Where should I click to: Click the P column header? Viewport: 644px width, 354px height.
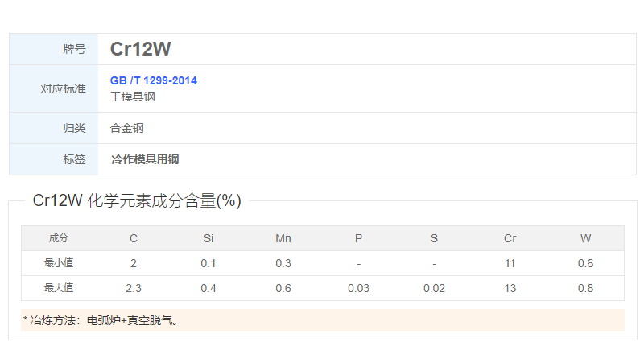[x=358, y=238]
